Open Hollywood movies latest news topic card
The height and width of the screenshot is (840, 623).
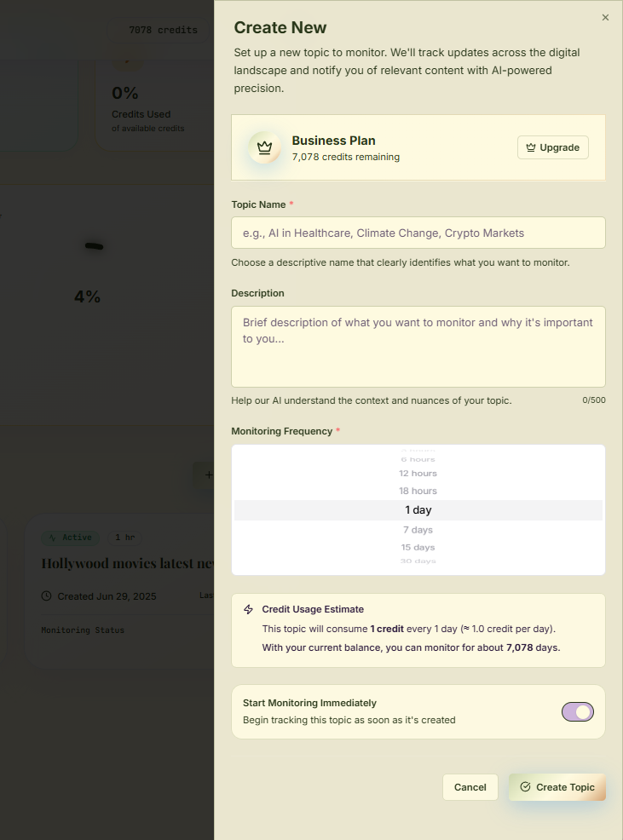click(128, 564)
